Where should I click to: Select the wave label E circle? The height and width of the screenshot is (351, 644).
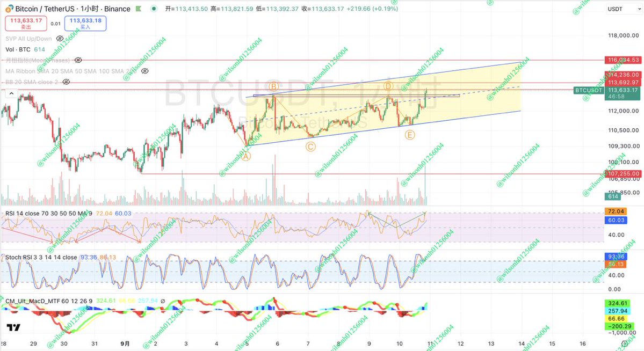[409, 135]
